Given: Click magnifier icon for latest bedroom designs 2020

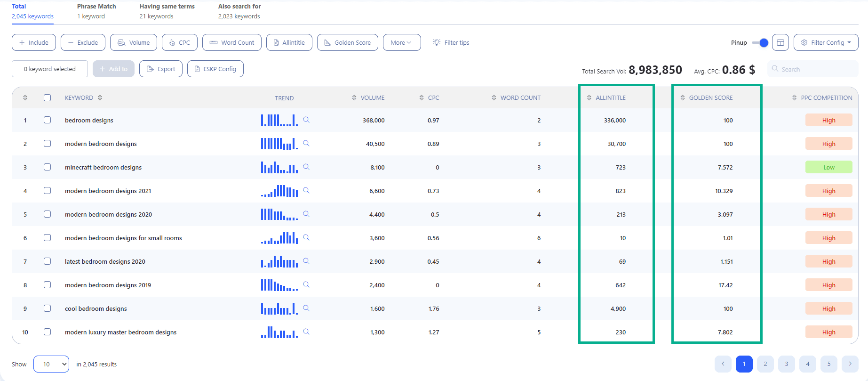Looking at the screenshot, I should [306, 261].
